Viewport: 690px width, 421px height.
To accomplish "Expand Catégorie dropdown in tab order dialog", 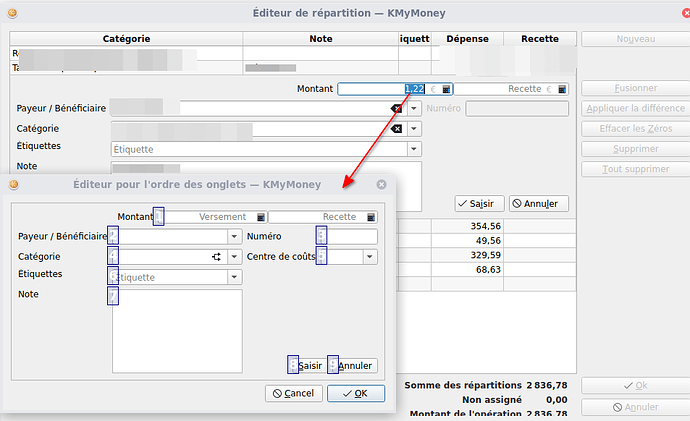I will point(234,257).
